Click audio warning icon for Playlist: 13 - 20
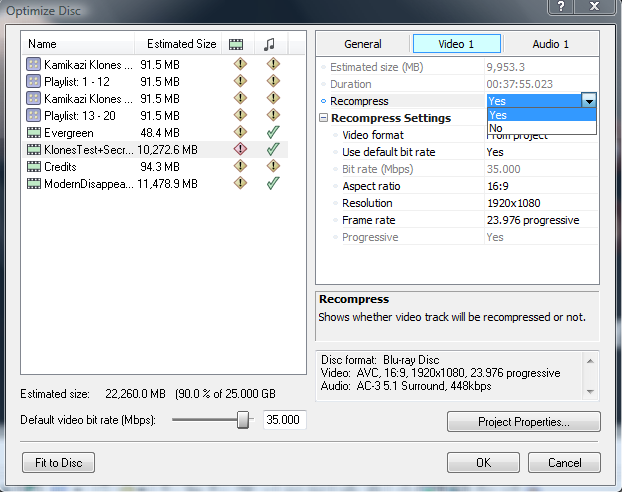 pyautogui.click(x=271, y=115)
